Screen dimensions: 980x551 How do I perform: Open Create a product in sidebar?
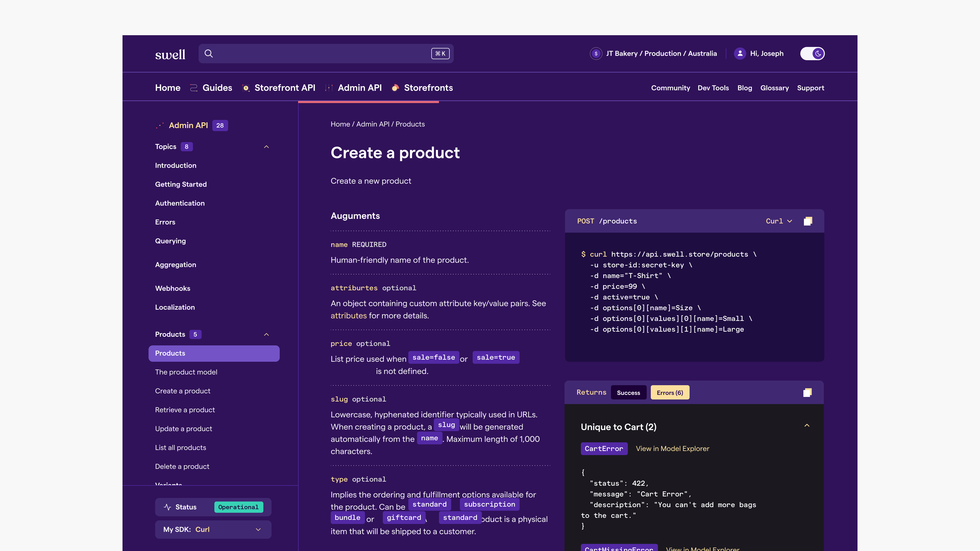click(183, 391)
